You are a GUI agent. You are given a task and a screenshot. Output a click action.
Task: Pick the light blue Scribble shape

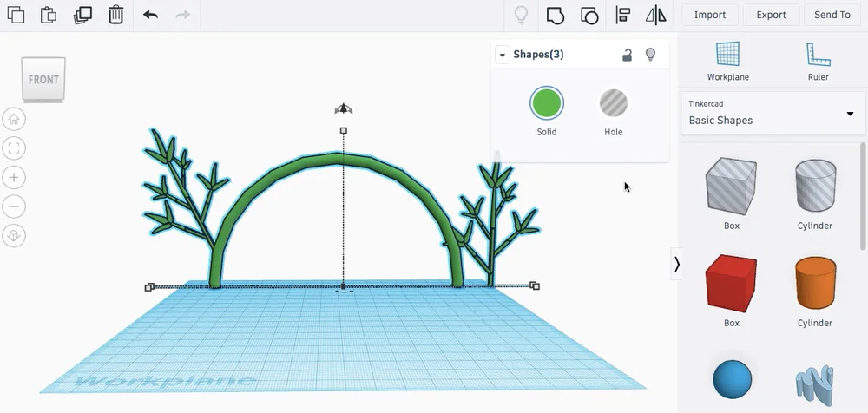815,384
